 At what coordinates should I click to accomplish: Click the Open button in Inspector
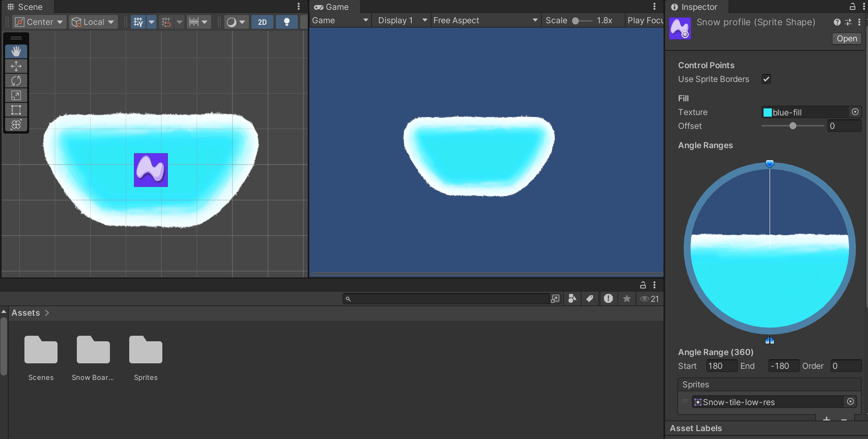[x=847, y=39]
